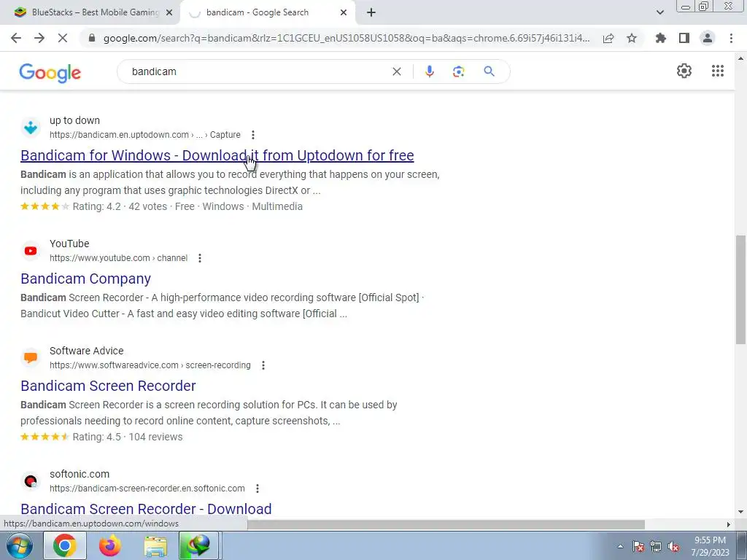This screenshot has width=747, height=560.
Task: Open Chrome three-dot menu
Action: tap(731, 38)
